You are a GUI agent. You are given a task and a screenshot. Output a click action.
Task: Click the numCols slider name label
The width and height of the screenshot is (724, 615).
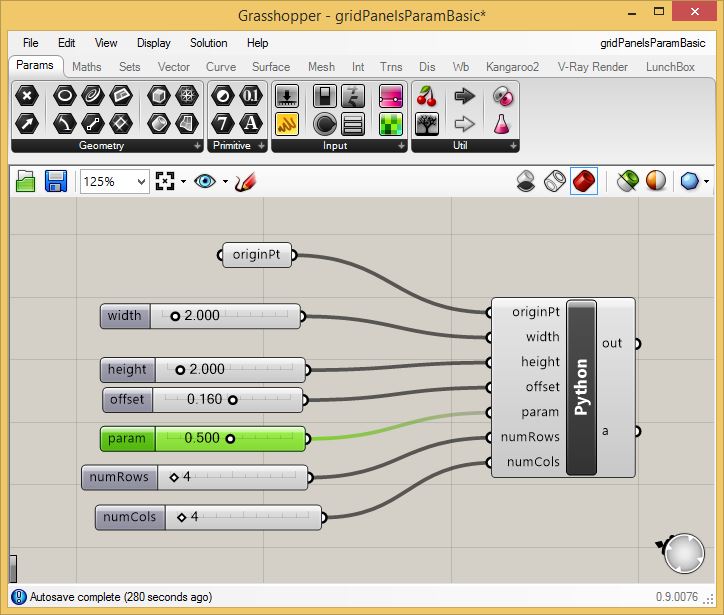[x=130, y=517]
